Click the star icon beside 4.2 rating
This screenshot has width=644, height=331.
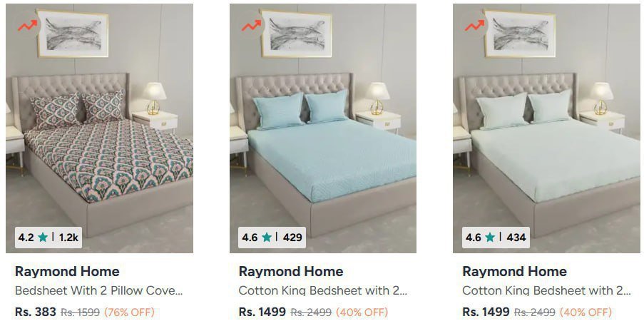tap(43, 238)
